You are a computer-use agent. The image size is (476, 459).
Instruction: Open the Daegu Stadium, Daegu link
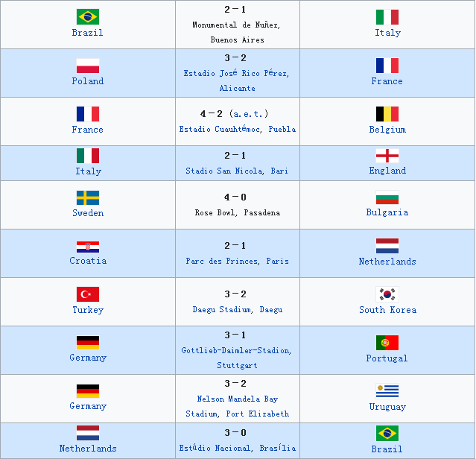coord(238,310)
